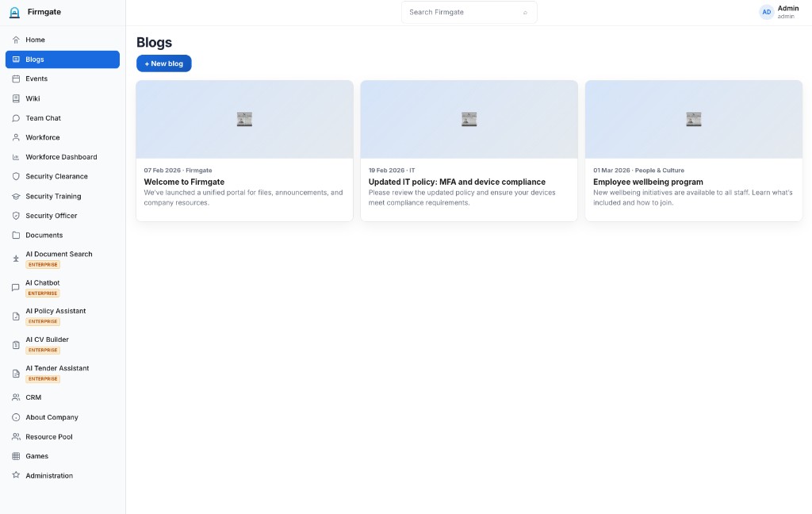Click the Security Clearance shield icon
The height and width of the screenshot is (514, 812).
click(x=16, y=176)
